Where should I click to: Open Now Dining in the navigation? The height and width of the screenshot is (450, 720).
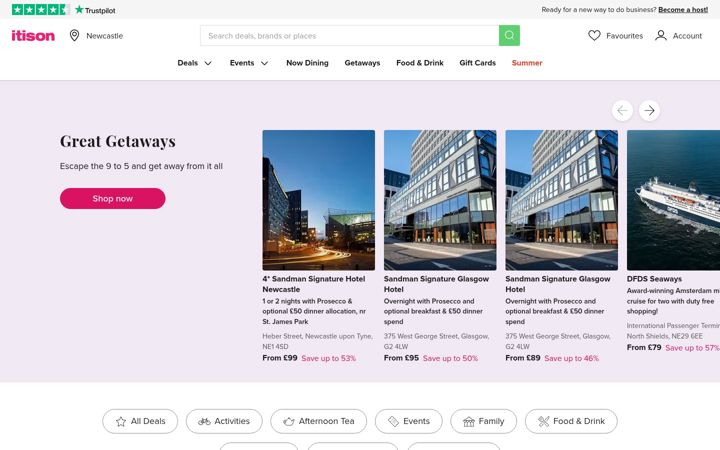pyautogui.click(x=307, y=63)
